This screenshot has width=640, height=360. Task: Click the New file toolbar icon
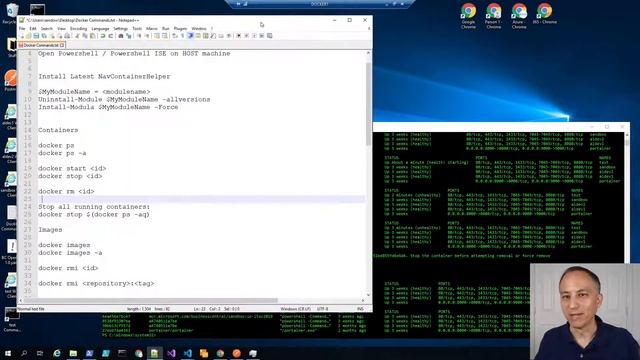[x=22, y=36]
